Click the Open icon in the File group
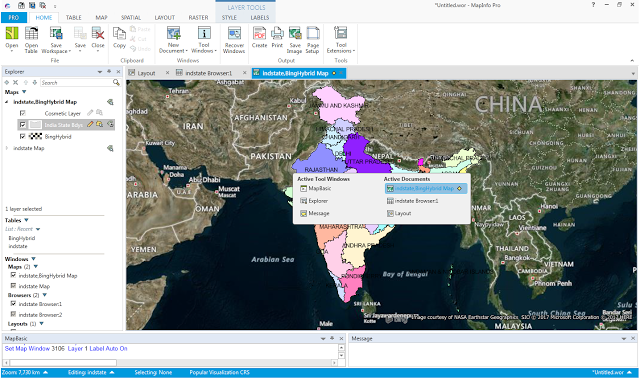The height and width of the screenshot is (380, 640). pos(12,33)
